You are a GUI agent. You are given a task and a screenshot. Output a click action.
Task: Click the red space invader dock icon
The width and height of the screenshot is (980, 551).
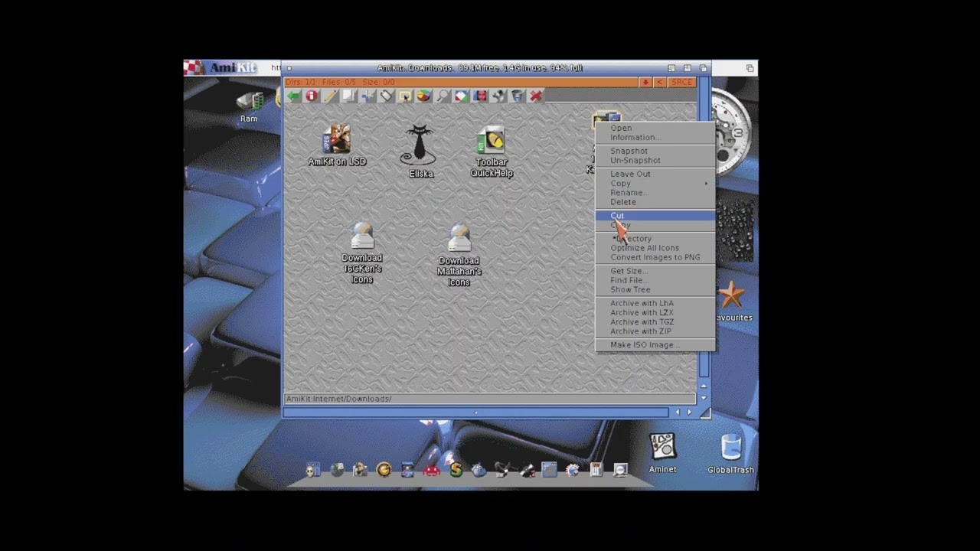[432, 469]
